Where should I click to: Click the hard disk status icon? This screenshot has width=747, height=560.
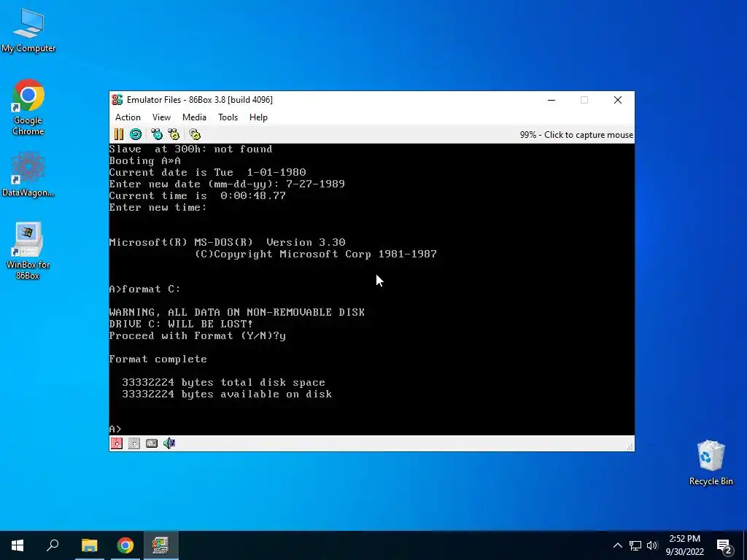click(152, 443)
